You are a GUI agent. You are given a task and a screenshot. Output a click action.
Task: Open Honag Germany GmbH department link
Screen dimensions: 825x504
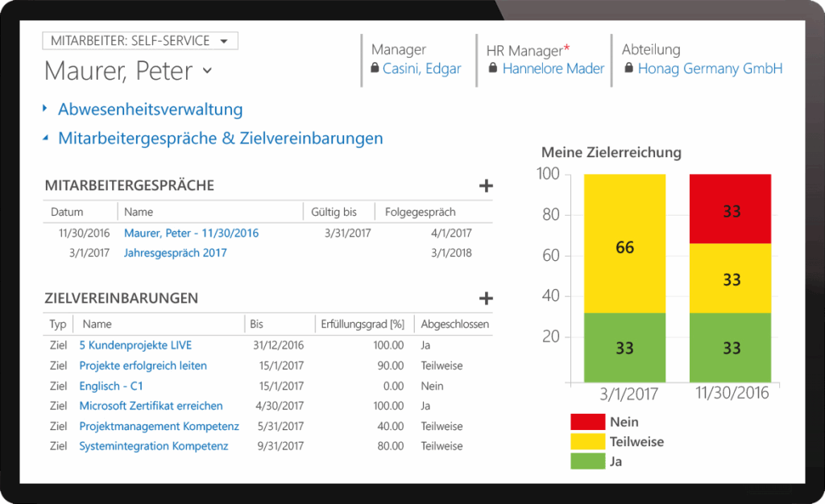710,69
